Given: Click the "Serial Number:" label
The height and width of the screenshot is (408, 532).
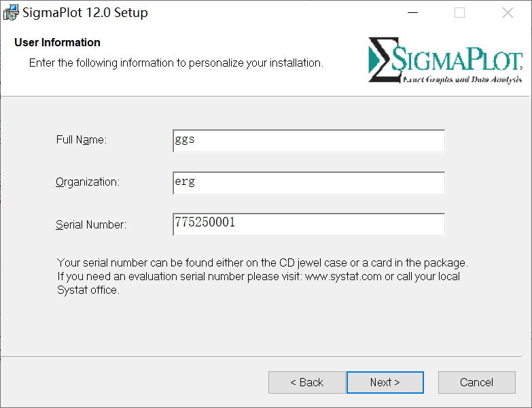Looking at the screenshot, I should (x=91, y=224).
